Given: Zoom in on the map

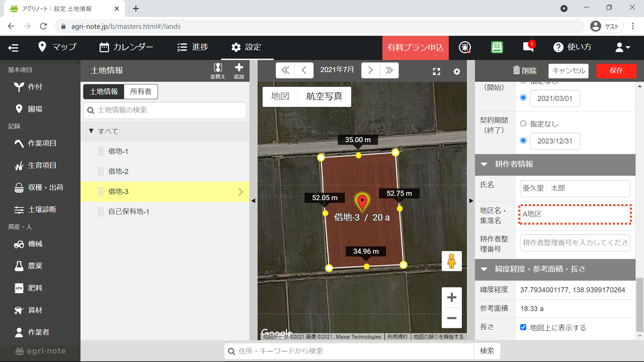Looking at the screenshot, I should [451, 298].
